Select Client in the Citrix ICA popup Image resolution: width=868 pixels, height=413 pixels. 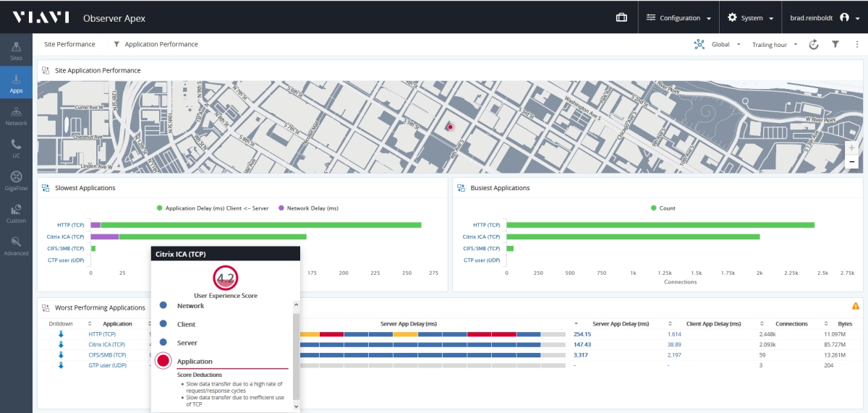tap(187, 324)
